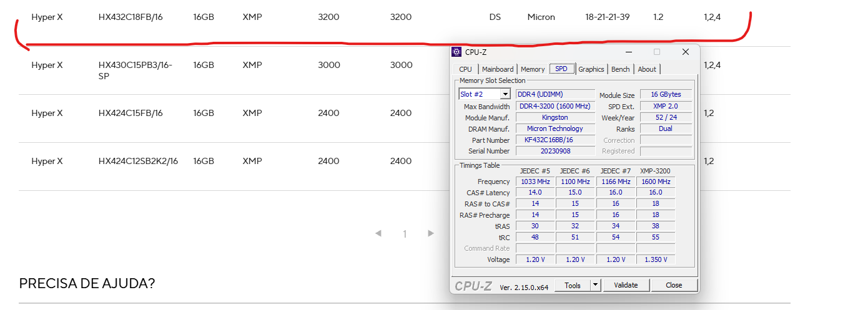The width and height of the screenshot is (868, 310).
Task: Click the JEDEC #5 column header
Action: [x=535, y=171]
